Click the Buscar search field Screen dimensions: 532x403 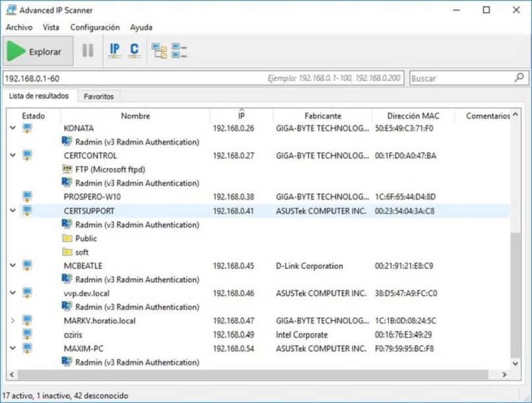point(469,79)
